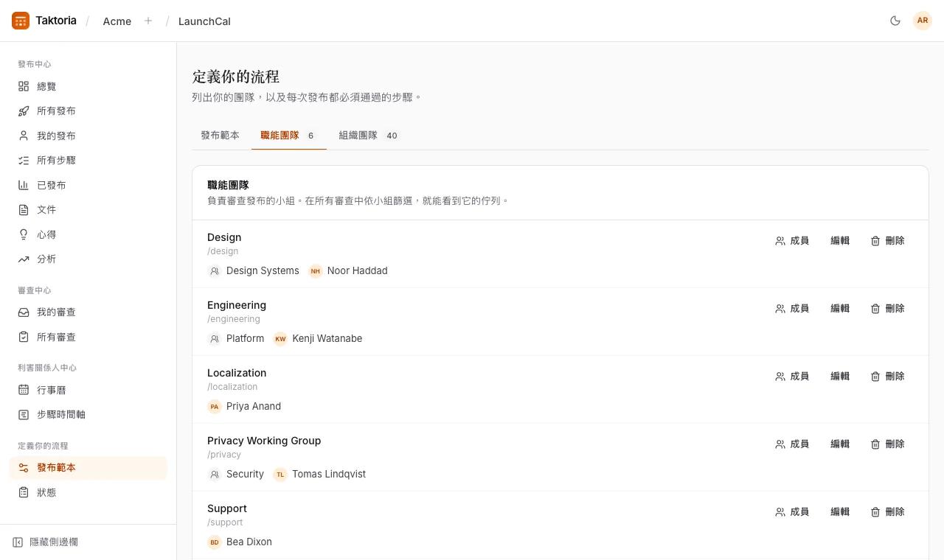Toggle dark mode moon icon

click(x=895, y=21)
